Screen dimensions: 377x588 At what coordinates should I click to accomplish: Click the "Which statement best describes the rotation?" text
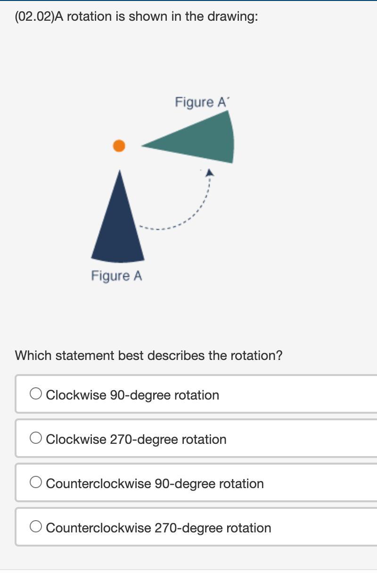(148, 355)
